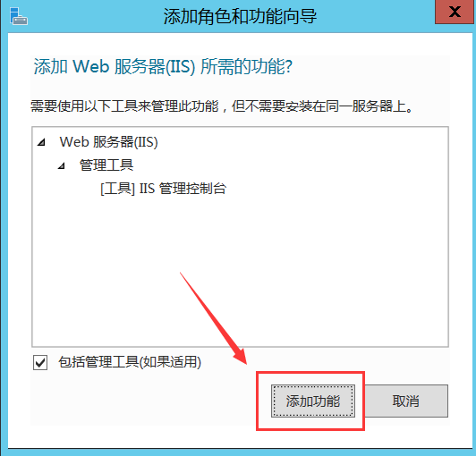This screenshot has height=456, width=476.
Task: Click the description sentence 需要使用以下工具来管理此功能
Action: click(x=124, y=106)
